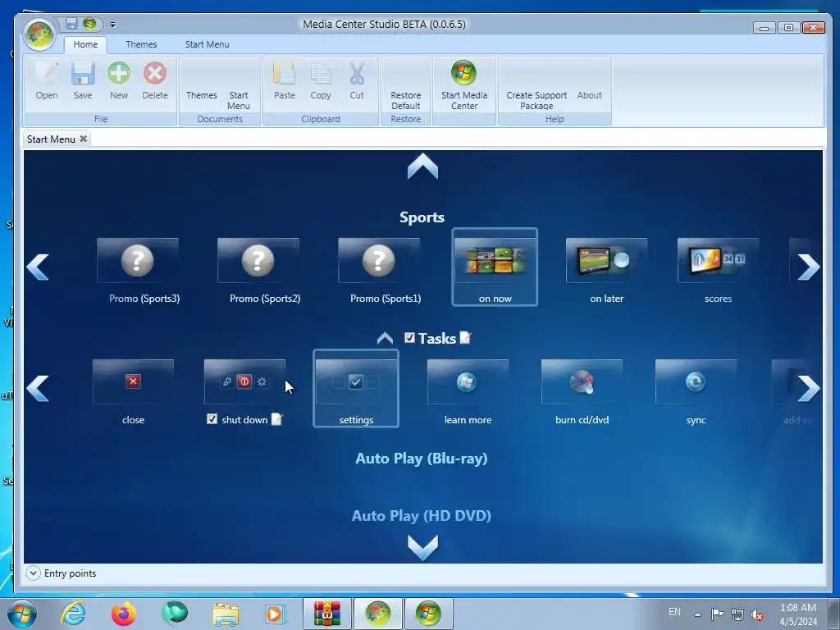Click right arrow of Sports row
This screenshot has width=840, height=630.
pyautogui.click(x=808, y=267)
